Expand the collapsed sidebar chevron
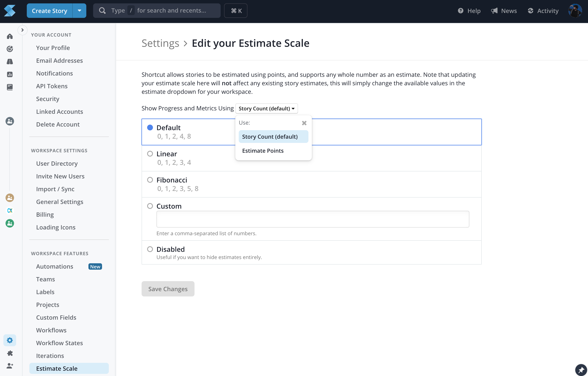This screenshot has height=376, width=588. 23,30
